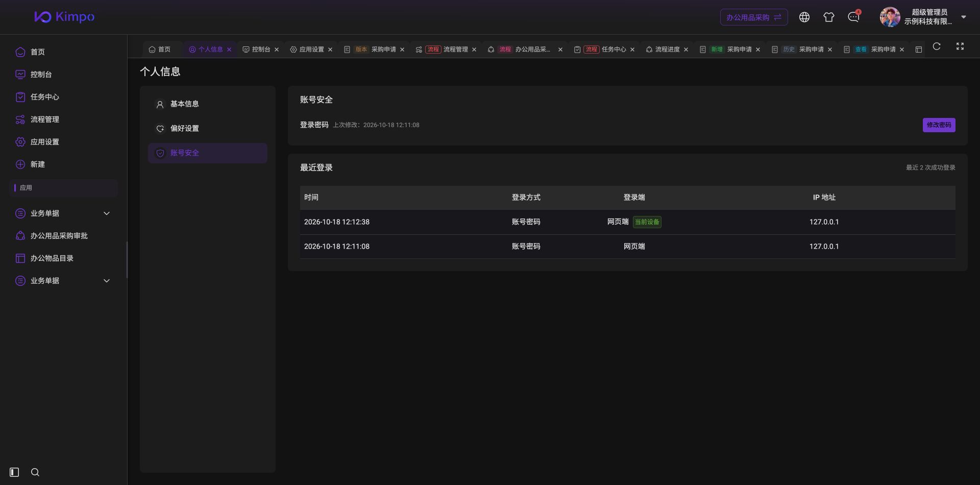Open the theme shirt icon
This screenshot has height=485, width=980.
pos(829,17)
